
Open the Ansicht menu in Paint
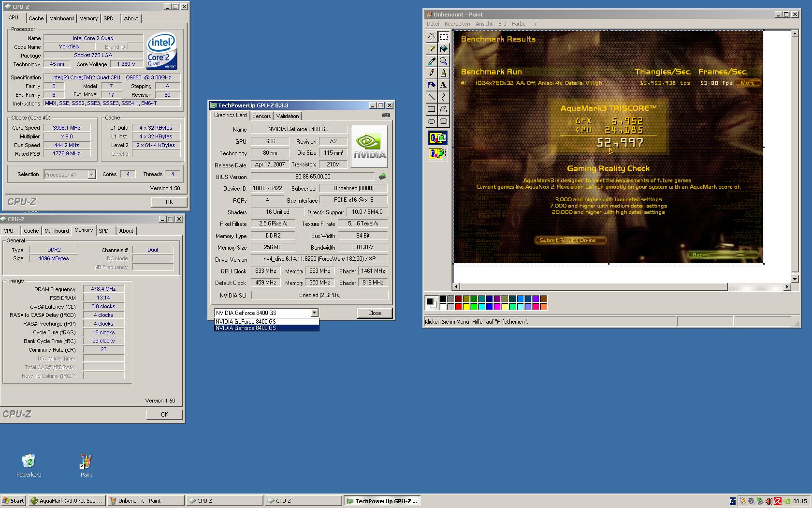484,24
